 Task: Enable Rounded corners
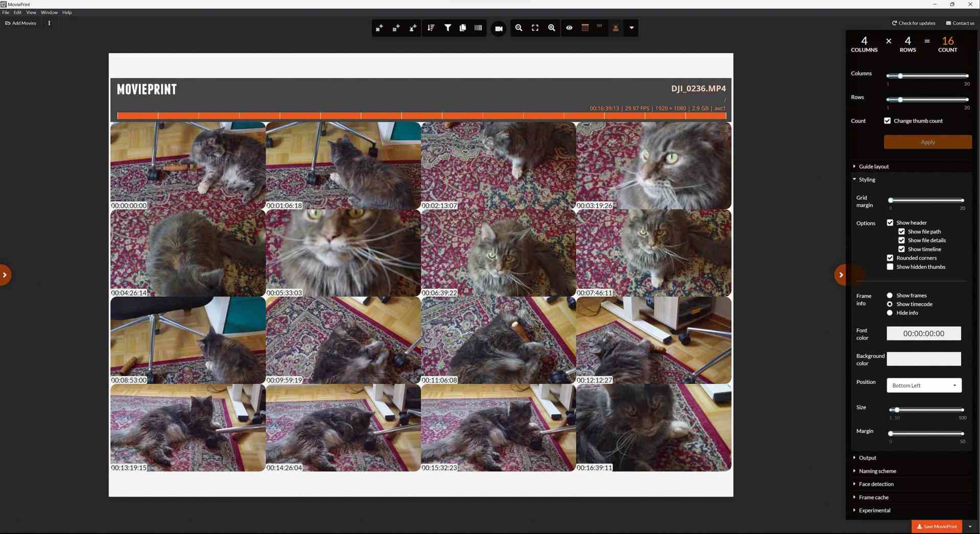[x=890, y=258]
